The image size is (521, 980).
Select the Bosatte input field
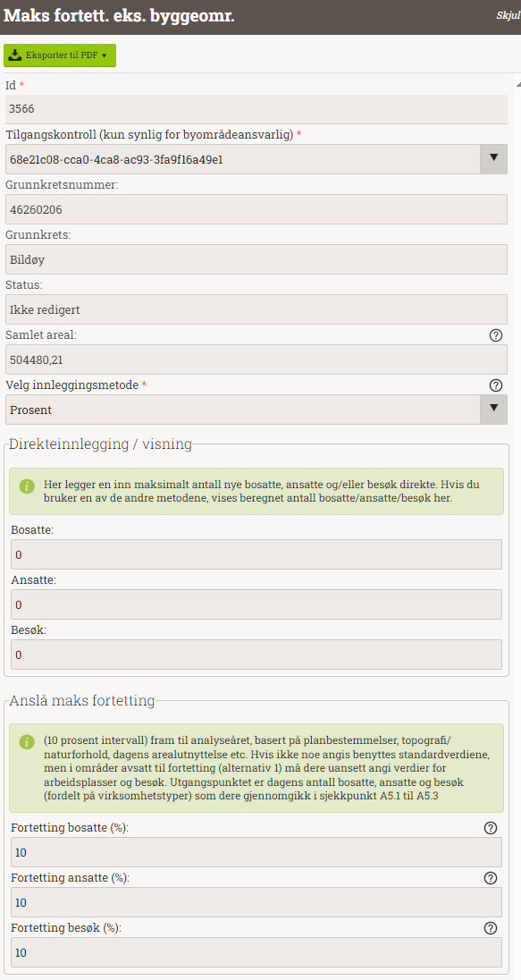256,554
